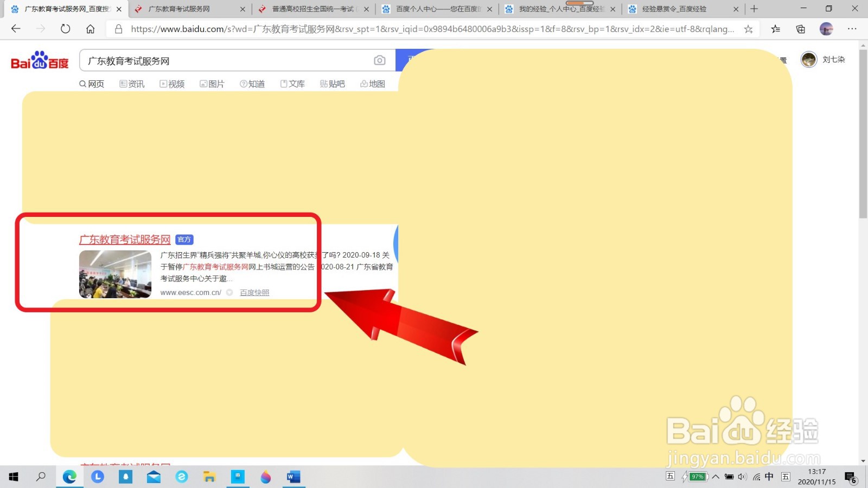Show hidden tray icons chevron
Screen dimensions: 868x488
point(716,477)
